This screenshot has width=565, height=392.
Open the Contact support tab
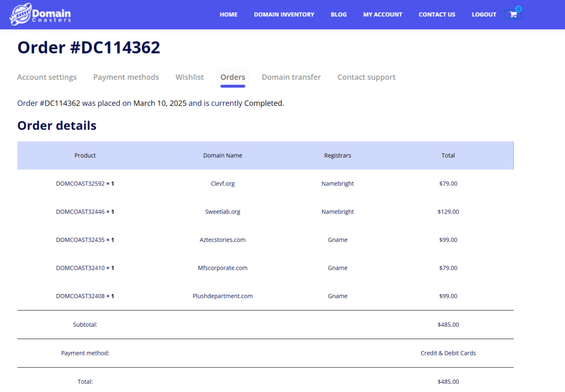pyautogui.click(x=366, y=77)
